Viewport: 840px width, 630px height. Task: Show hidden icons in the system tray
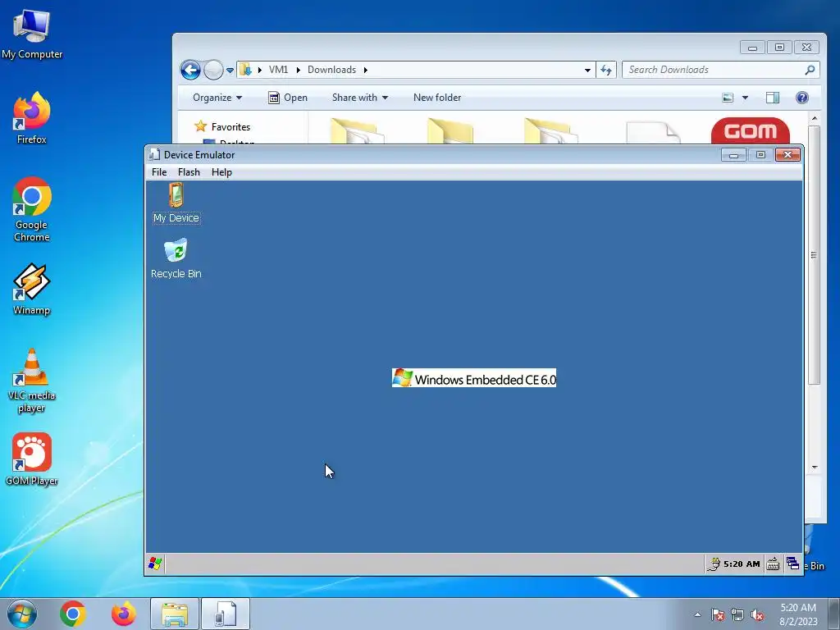tap(697, 614)
